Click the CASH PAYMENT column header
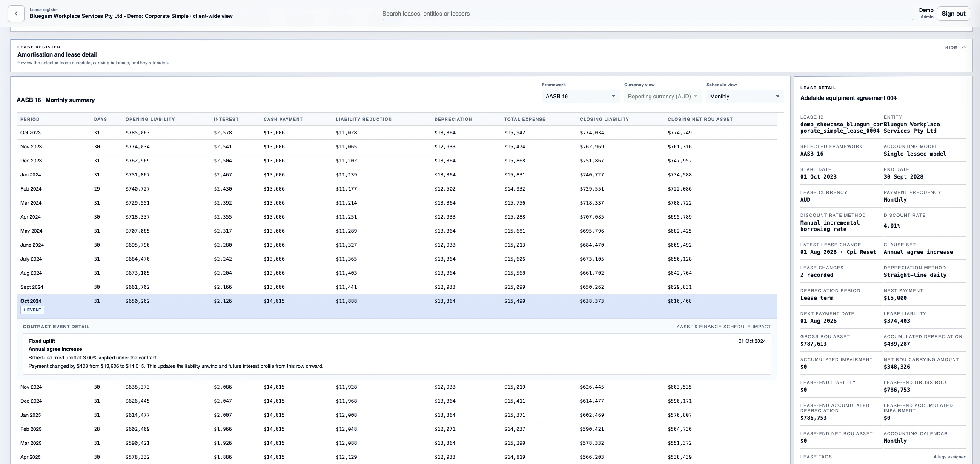Image resolution: width=980 pixels, height=464 pixels. click(283, 120)
